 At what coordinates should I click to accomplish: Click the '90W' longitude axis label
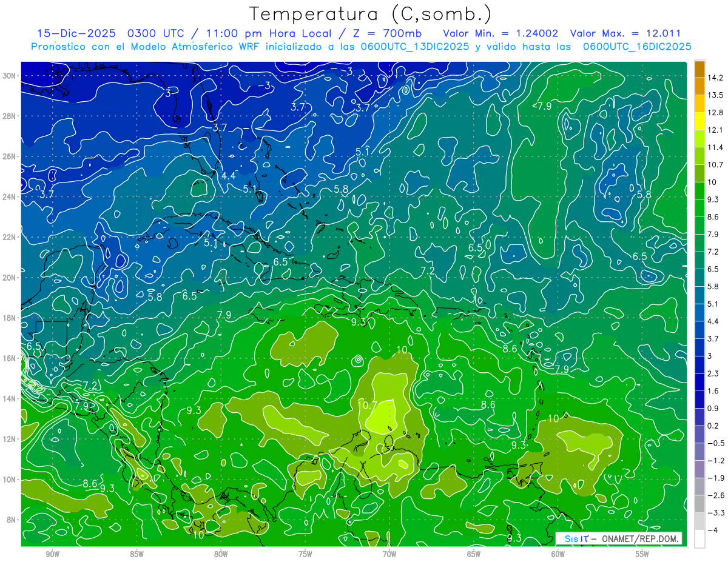pyautogui.click(x=52, y=554)
